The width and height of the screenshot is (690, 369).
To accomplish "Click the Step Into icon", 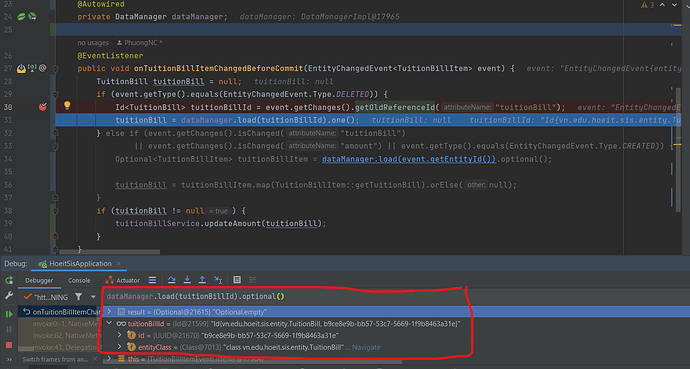I will (187, 280).
